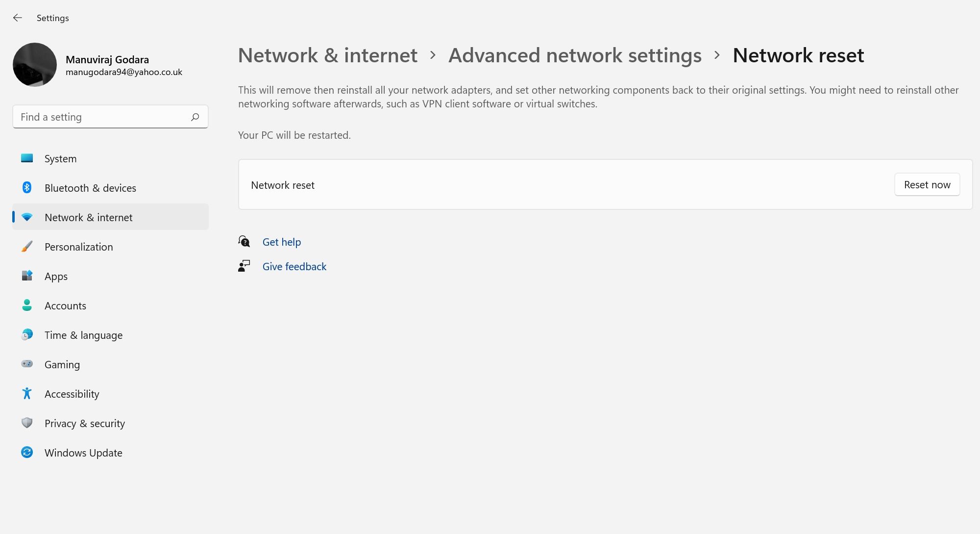Click Reset now button for Network reset

pyautogui.click(x=927, y=184)
